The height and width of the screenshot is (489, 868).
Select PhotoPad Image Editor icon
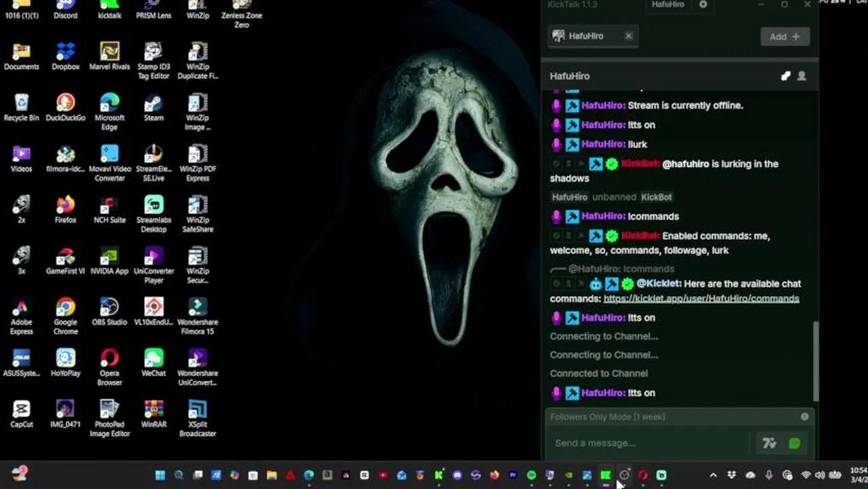109,418
